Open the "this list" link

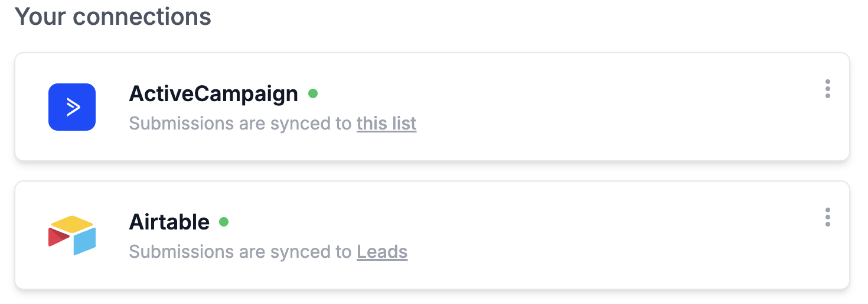point(386,124)
